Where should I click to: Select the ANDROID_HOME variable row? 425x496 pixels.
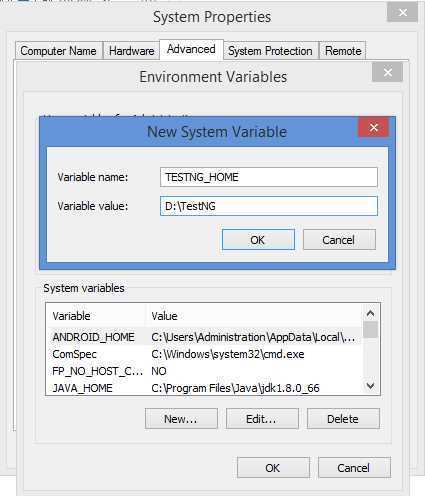[x=203, y=337]
